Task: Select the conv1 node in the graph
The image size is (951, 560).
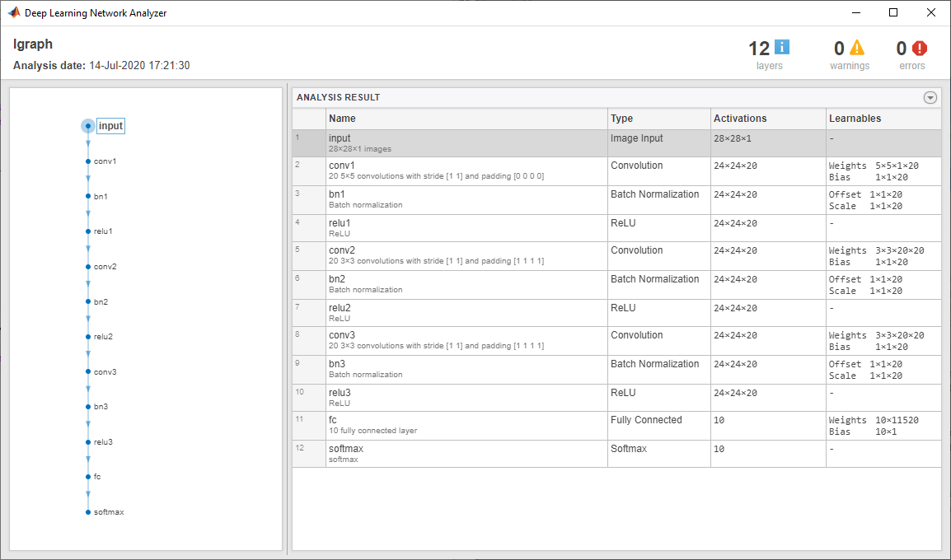Action: [101, 161]
